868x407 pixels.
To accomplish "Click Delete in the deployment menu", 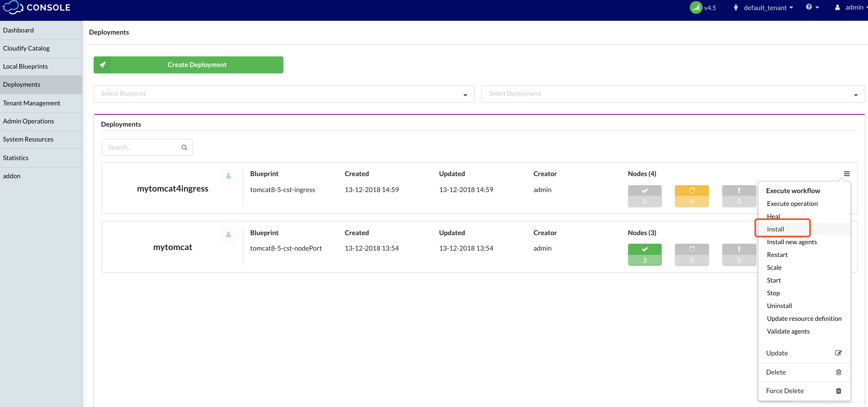I will click(x=804, y=372).
